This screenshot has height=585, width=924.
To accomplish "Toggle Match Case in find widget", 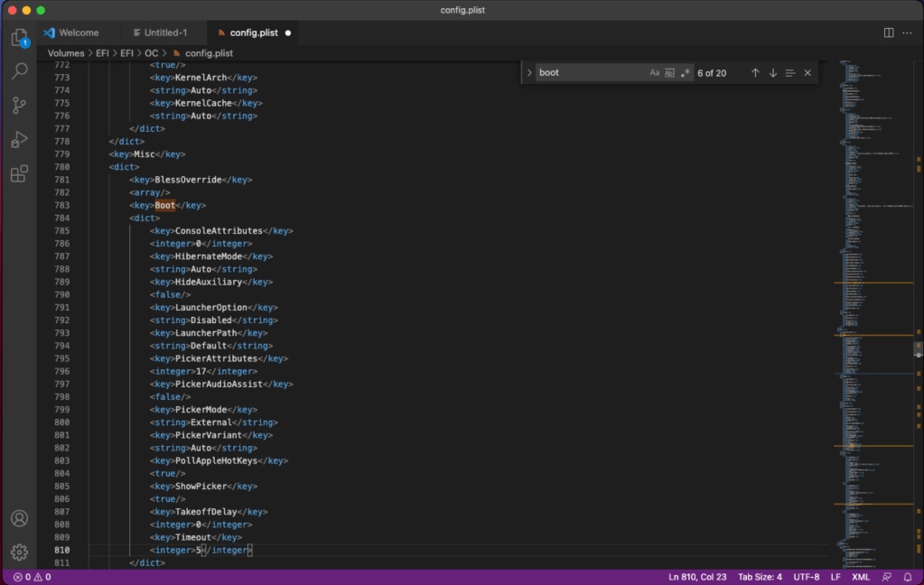I will point(655,73).
